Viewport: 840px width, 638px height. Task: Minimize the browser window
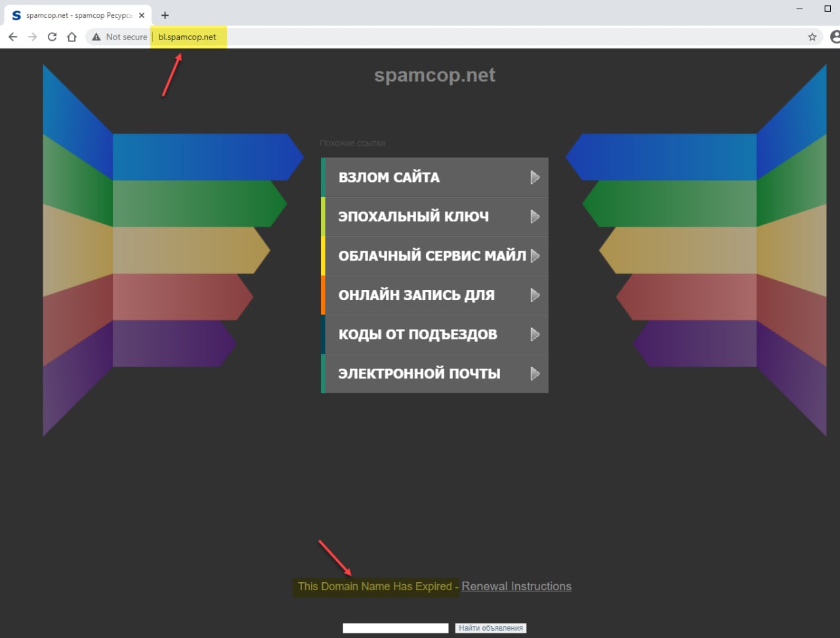[x=799, y=9]
